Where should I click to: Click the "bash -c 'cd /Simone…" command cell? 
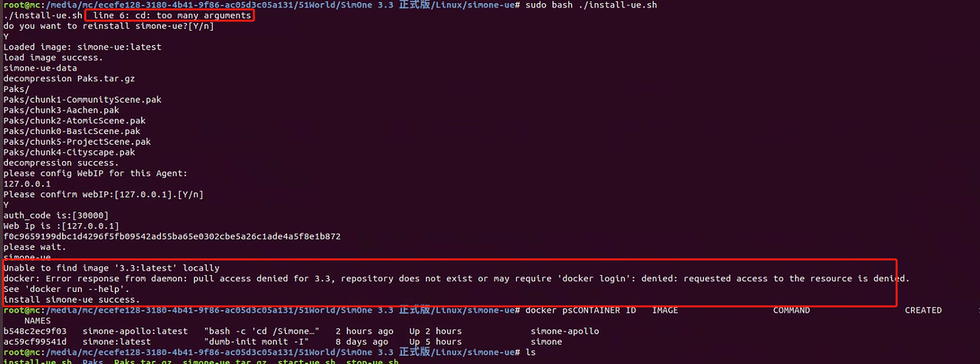[x=262, y=332]
